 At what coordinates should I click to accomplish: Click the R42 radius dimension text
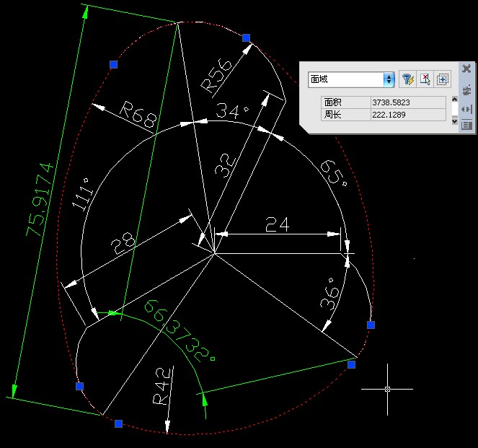click(161, 386)
